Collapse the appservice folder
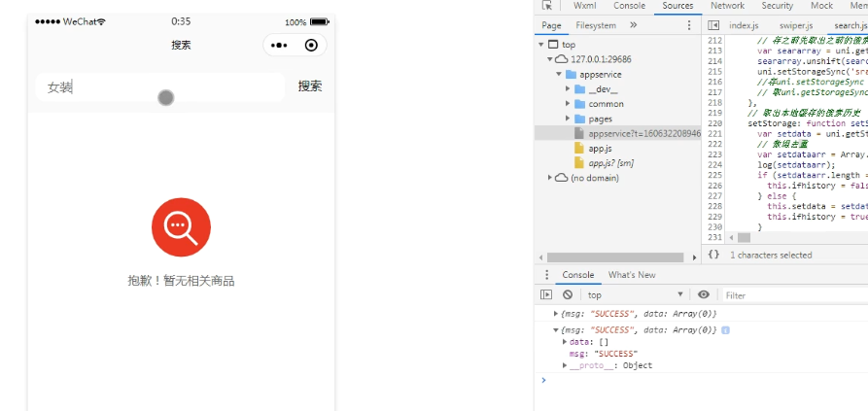868x411 pixels. click(559, 74)
